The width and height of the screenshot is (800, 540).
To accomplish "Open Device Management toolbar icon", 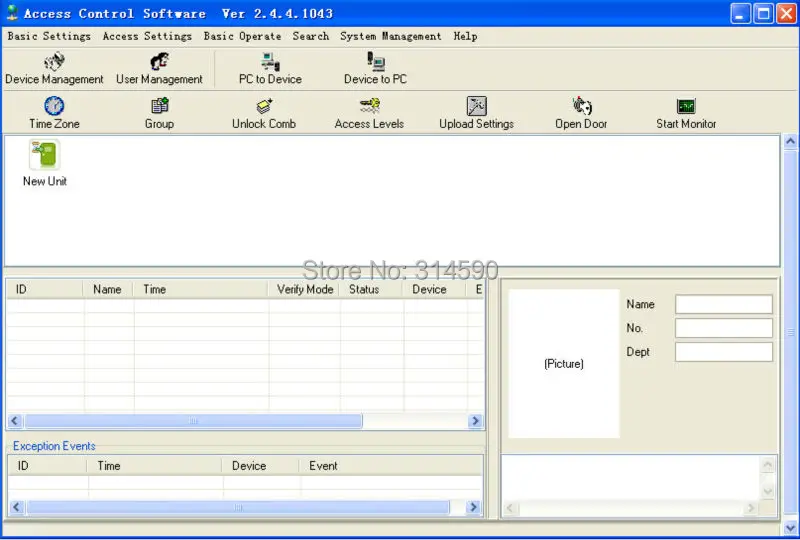I will coord(54,62).
